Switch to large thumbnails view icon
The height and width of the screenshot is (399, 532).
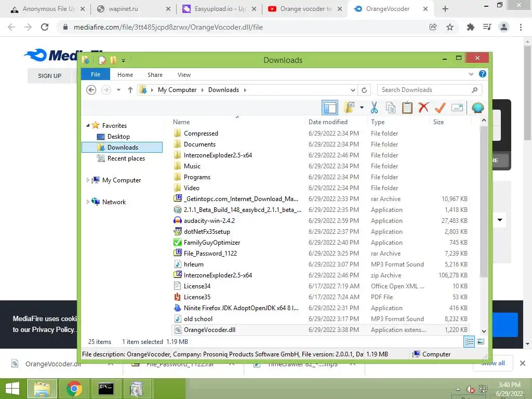481,342
